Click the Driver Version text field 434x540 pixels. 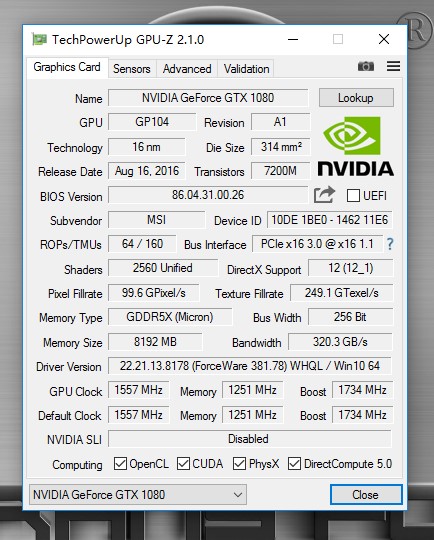(250, 366)
